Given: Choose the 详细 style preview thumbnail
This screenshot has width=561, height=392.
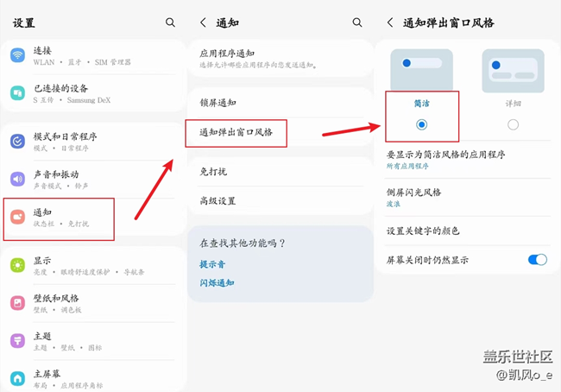Looking at the screenshot, I should 513,71.
